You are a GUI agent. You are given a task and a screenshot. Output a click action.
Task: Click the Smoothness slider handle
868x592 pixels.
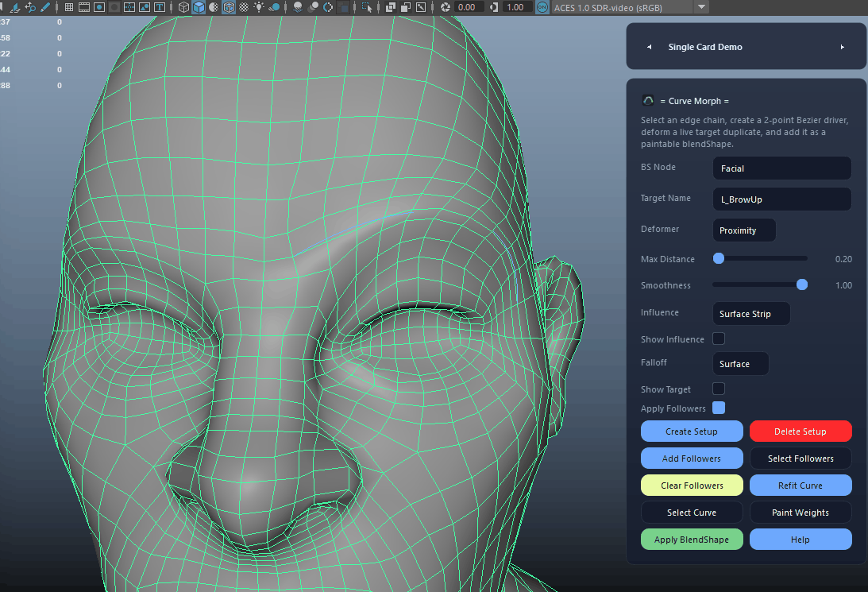coord(801,284)
